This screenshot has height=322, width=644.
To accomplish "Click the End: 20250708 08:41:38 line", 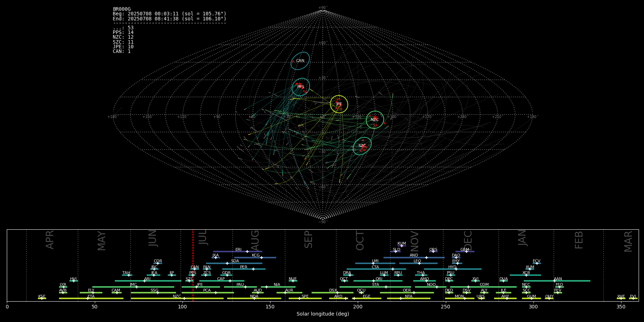I will click(170, 19).
